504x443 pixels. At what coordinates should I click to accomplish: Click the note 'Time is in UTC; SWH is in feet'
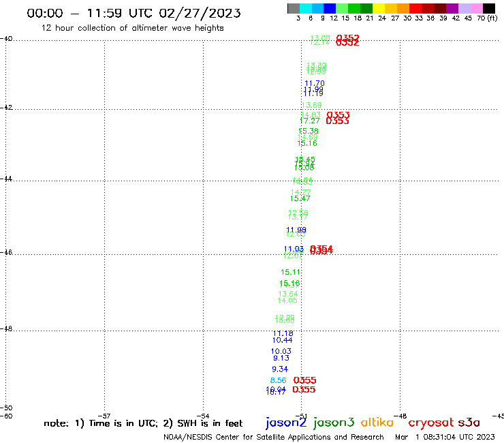[143, 423]
